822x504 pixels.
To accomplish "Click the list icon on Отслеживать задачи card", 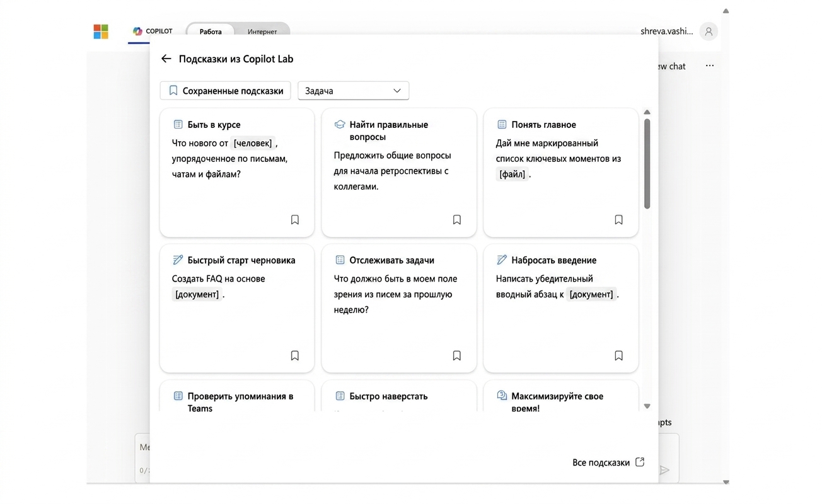I will [340, 260].
